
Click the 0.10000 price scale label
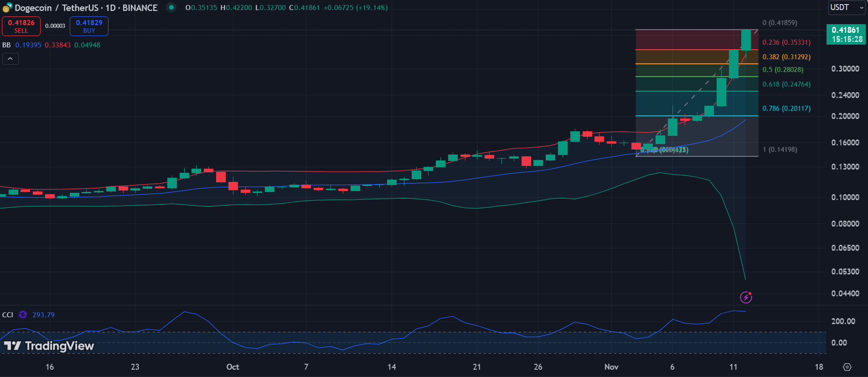point(845,197)
